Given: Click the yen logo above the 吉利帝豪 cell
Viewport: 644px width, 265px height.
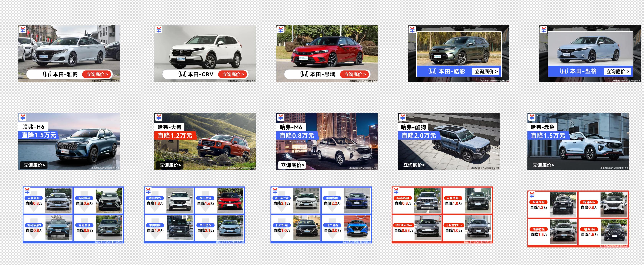Looking at the screenshot, I should coord(27,191).
